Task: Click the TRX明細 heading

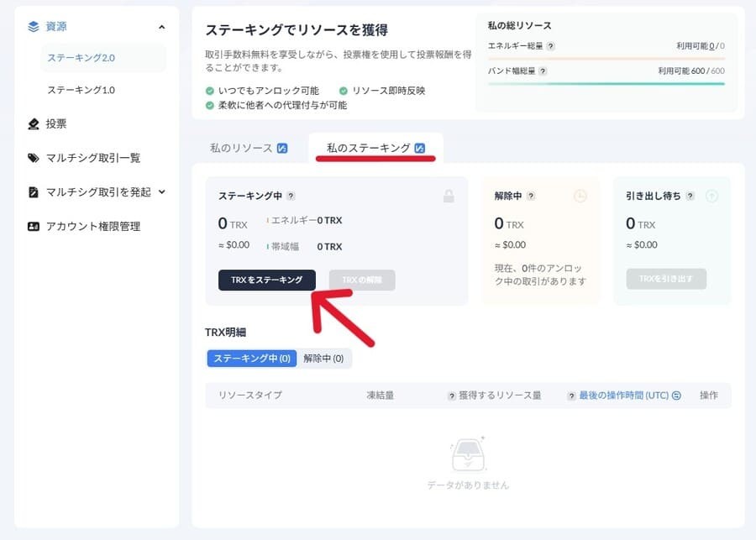Action: (226, 333)
